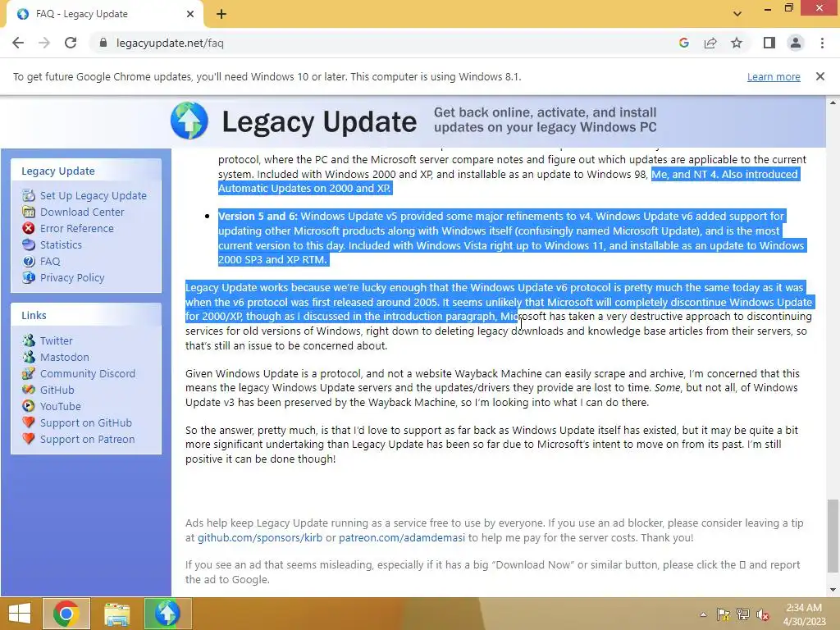840x630 pixels.
Task: Click the vertical scrollbar thumb
Action: [833, 535]
